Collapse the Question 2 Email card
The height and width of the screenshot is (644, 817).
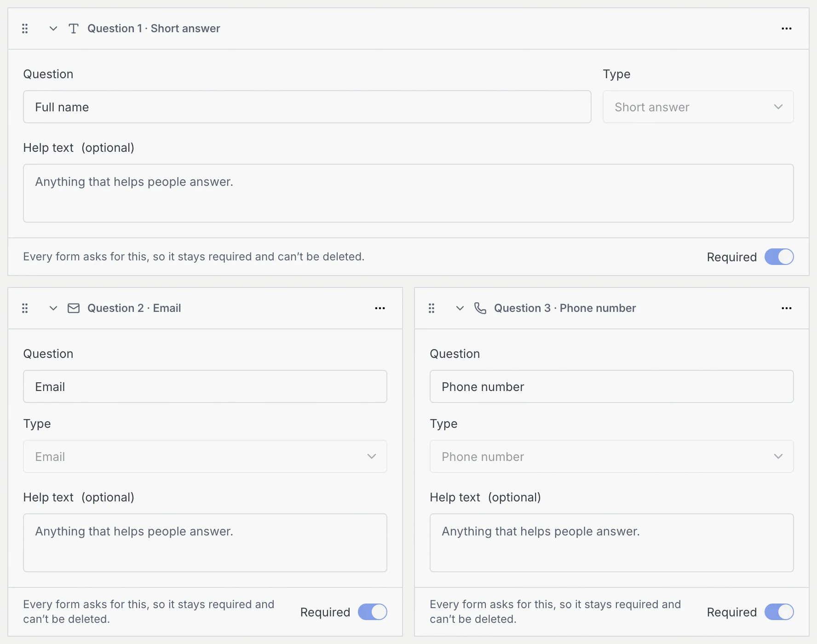point(53,308)
